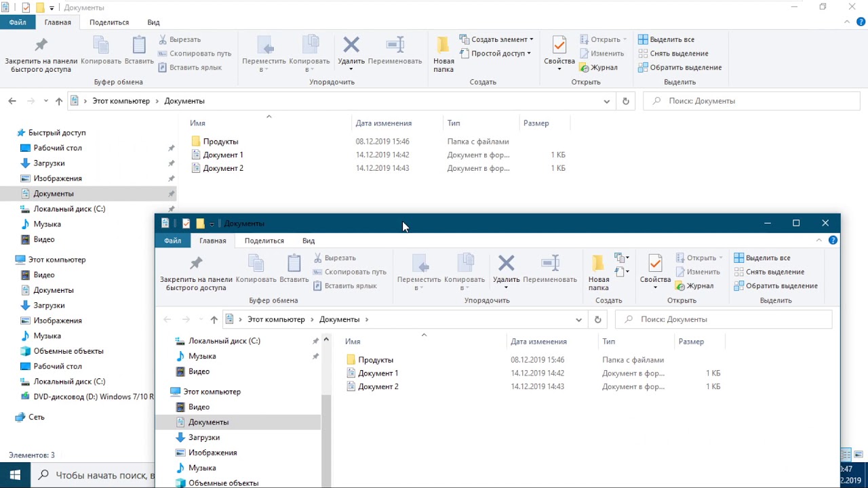This screenshot has width=868, height=488.
Task: Click Переименовать in background window ribbon
Action: click(395, 52)
